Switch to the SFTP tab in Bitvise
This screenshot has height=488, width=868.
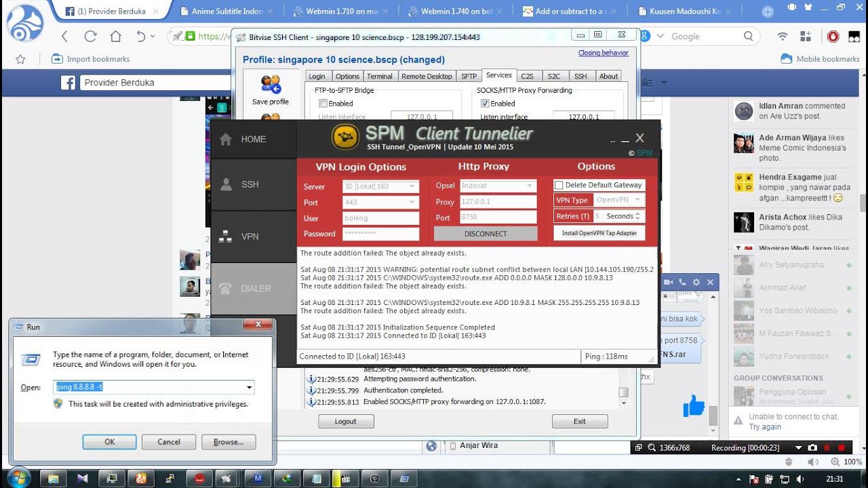pyautogui.click(x=469, y=77)
